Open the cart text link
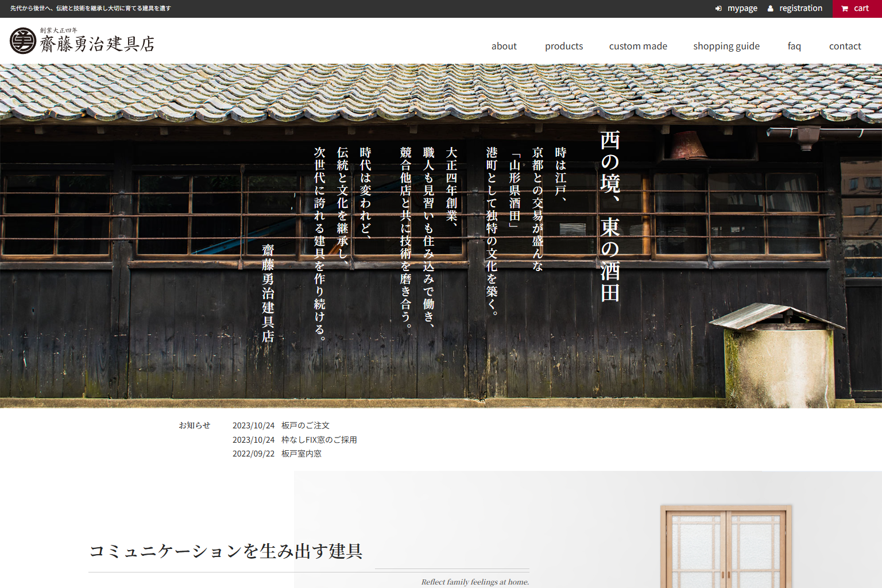882x588 pixels. (x=861, y=9)
